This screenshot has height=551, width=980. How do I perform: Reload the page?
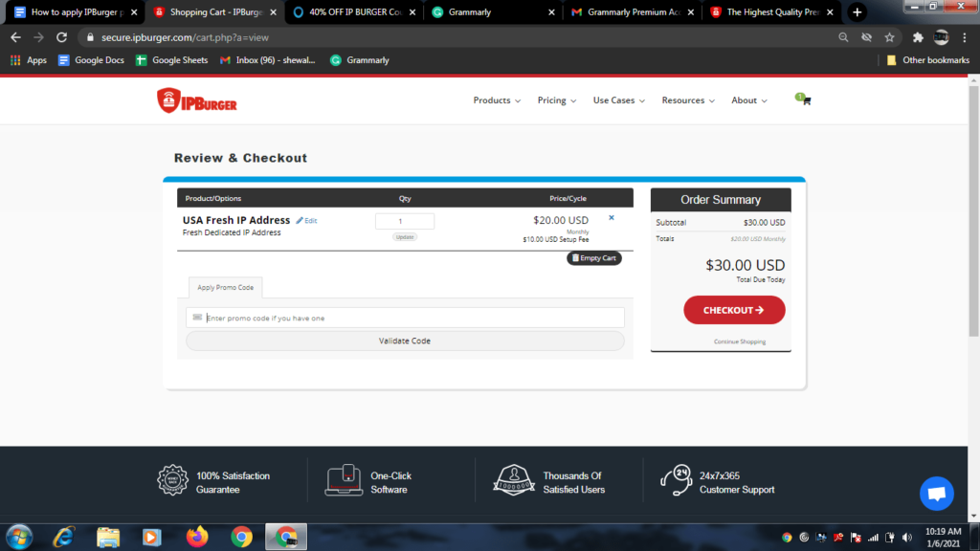61,37
